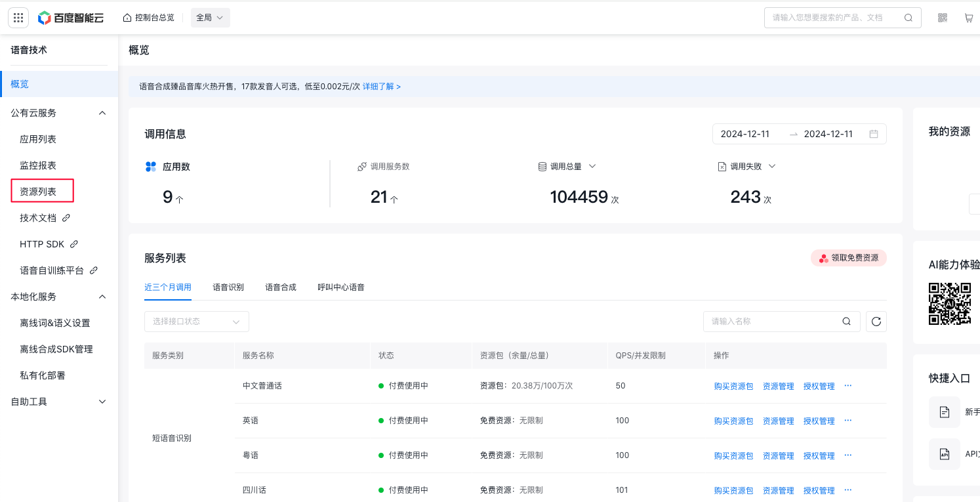The height and width of the screenshot is (502, 980).
Task: Click the 调用服务数 link icon
Action: click(x=361, y=167)
